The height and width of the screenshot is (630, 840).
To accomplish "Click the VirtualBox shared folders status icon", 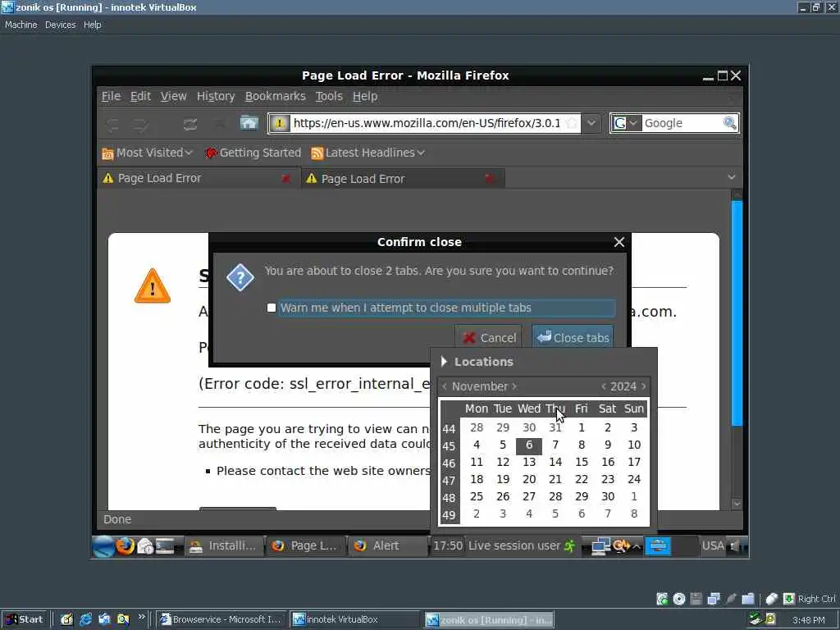I will [x=748, y=599].
